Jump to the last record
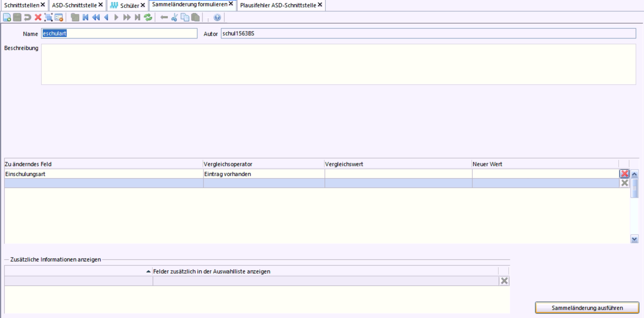Viewport: 644px width, 318px height. point(137,17)
